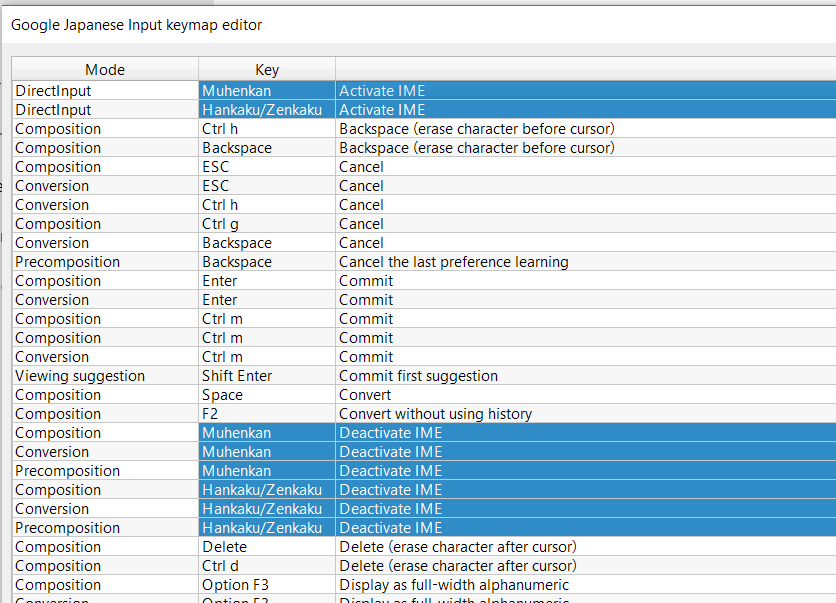Viewport: 836px width, 603px height.
Task: Select the Ctrl h key cell in the Composition row
Action: [x=267, y=129]
